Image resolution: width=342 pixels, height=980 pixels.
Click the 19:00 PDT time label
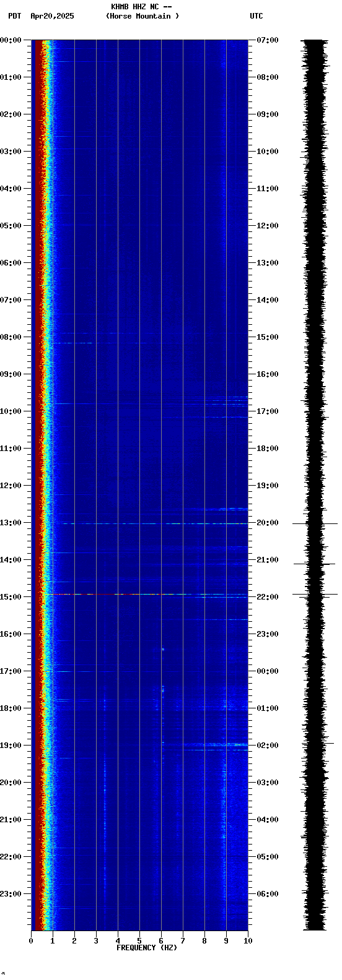(11, 746)
